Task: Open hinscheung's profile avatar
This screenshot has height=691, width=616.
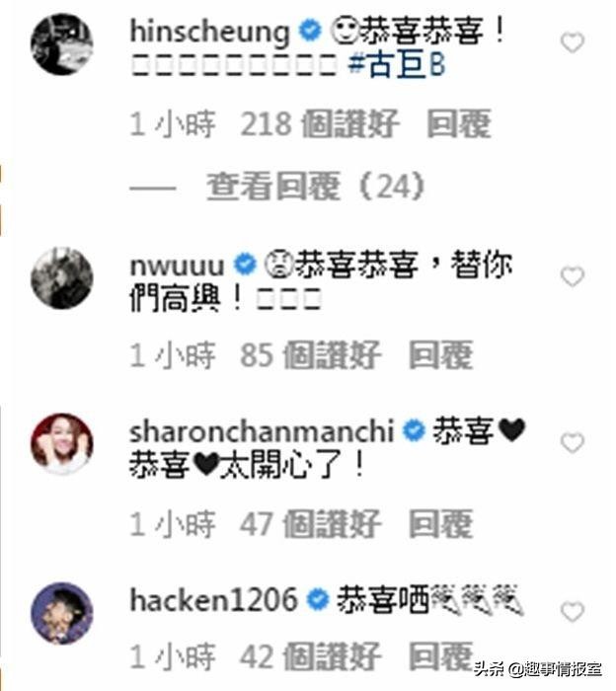Action: pyautogui.click(x=61, y=44)
